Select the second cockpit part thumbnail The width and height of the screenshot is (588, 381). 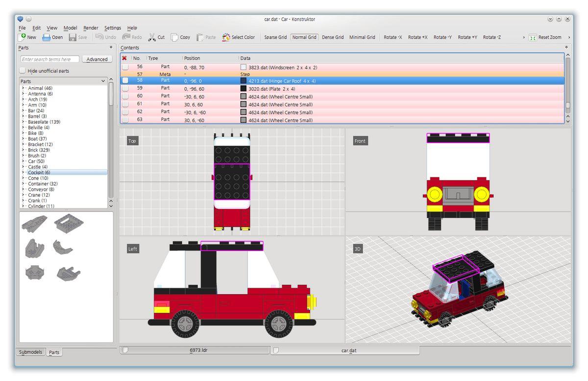coord(69,224)
